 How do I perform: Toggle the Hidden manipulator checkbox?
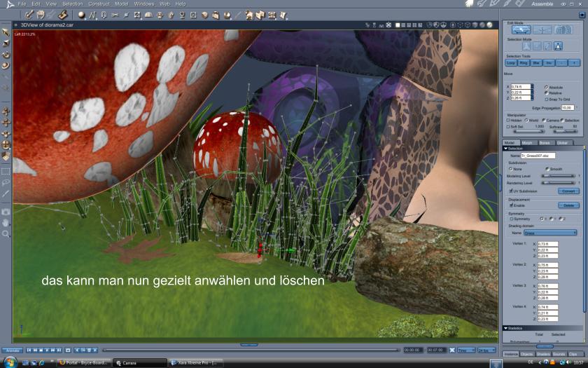508,120
